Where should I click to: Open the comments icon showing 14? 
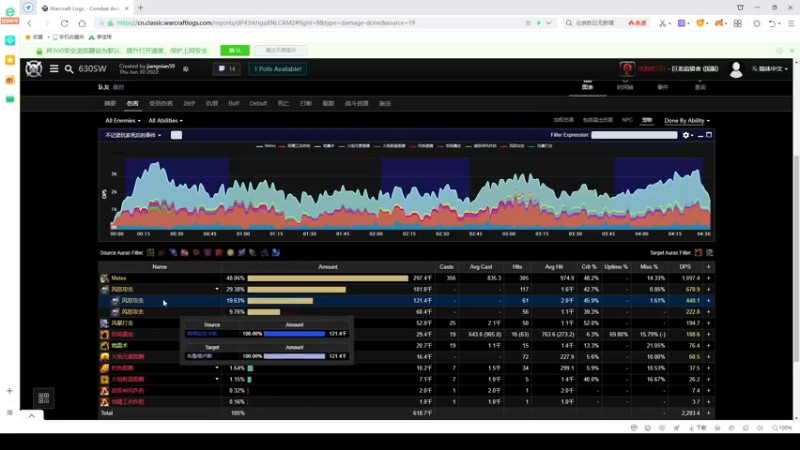click(x=227, y=69)
